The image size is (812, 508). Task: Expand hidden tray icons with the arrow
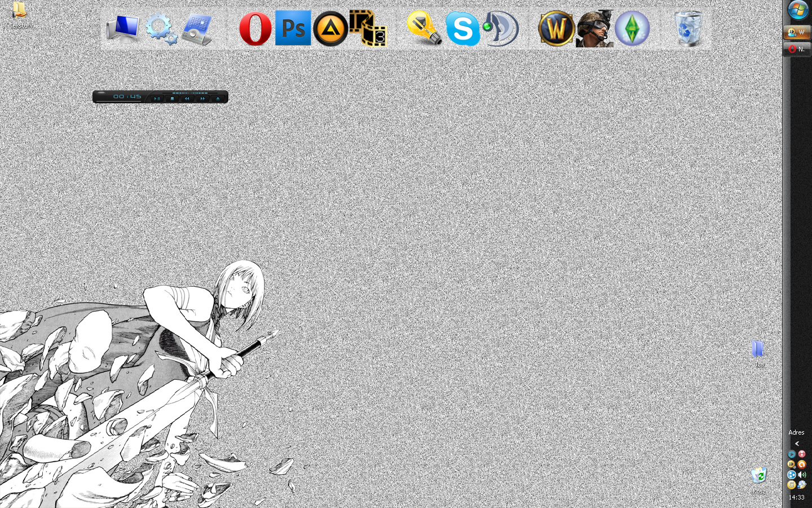(x=797, y=444)
